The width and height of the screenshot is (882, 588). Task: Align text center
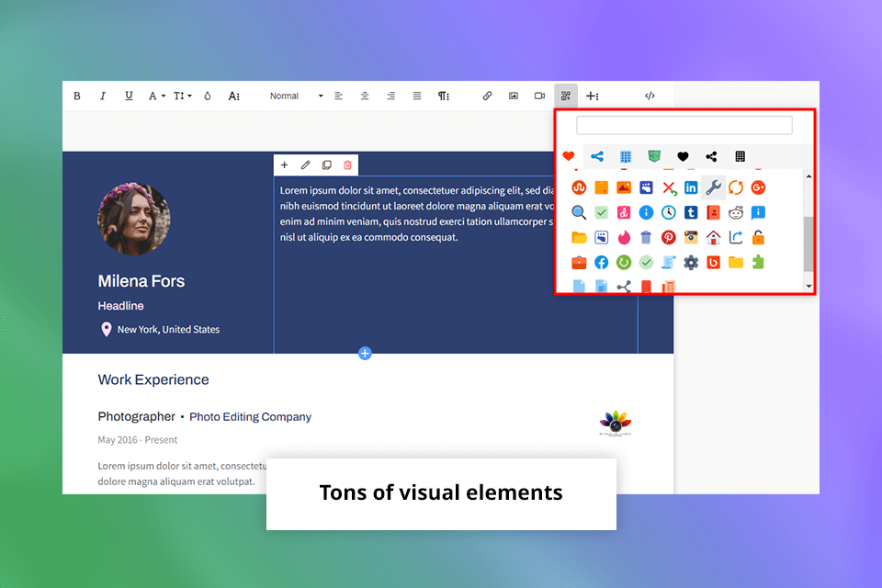[365, 96]
